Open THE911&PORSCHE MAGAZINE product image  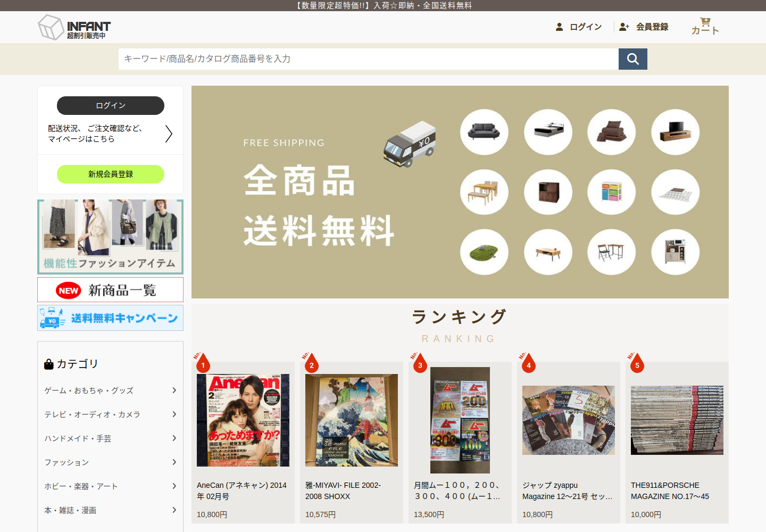tap(677, 420)
